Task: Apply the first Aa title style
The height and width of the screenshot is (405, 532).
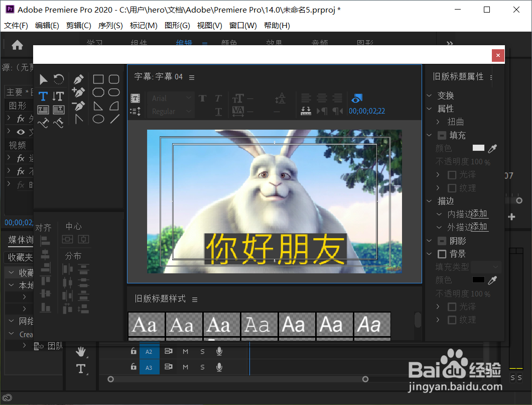Action: [146, 325]
